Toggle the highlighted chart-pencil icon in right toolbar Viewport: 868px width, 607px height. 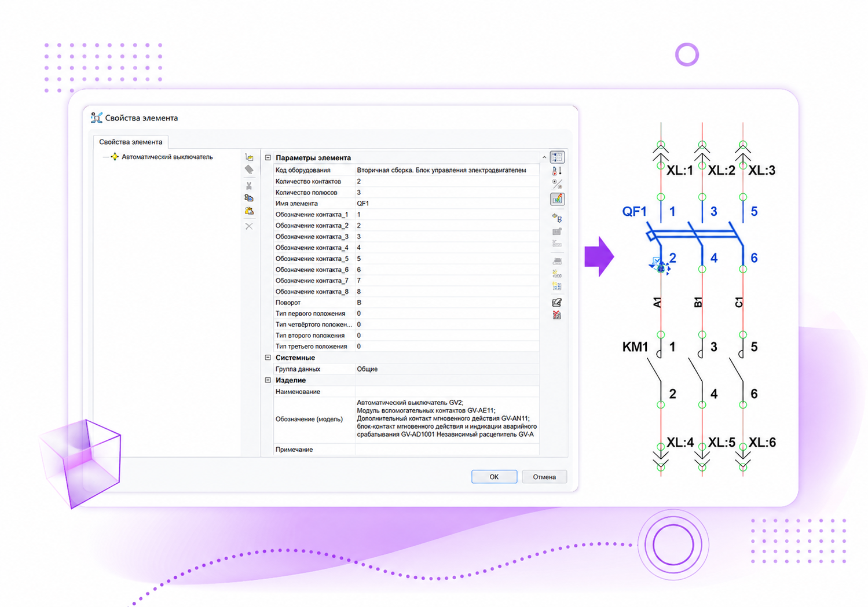557,199
